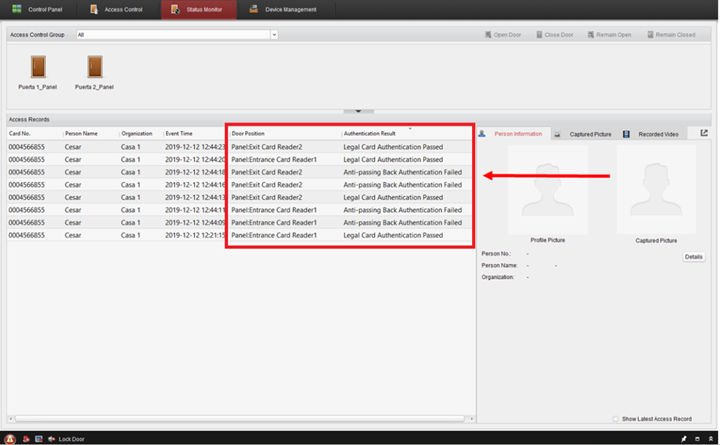The image size is (720, 445).
Task: Toggle Show Latest Access Record checkbox
Action: click(x=615, y=419)
